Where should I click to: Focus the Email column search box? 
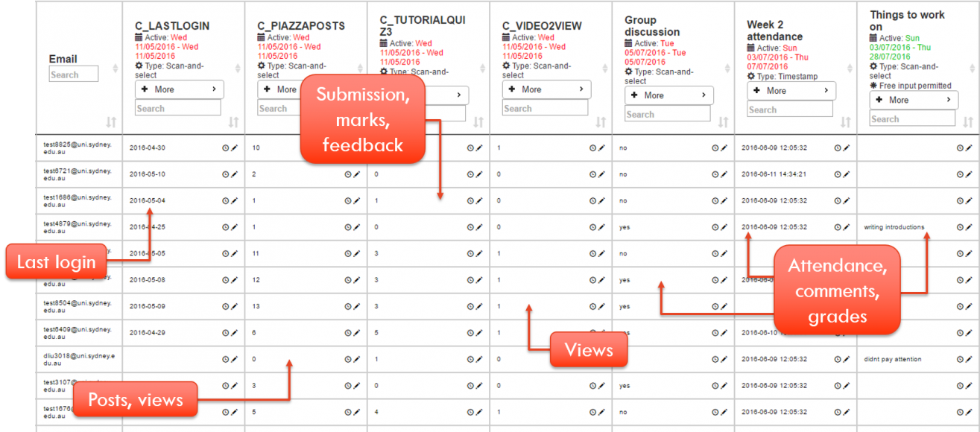coord(74,74)
